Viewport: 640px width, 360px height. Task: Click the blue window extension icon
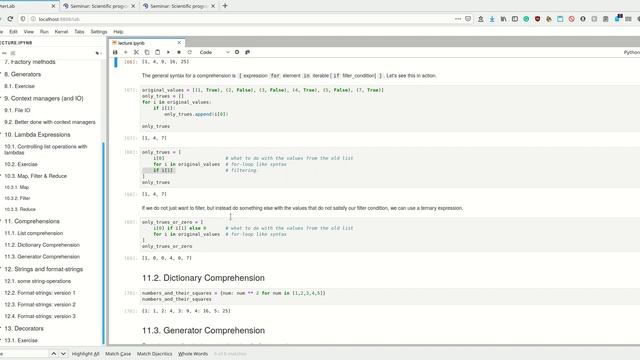click(x=560, y=19)
